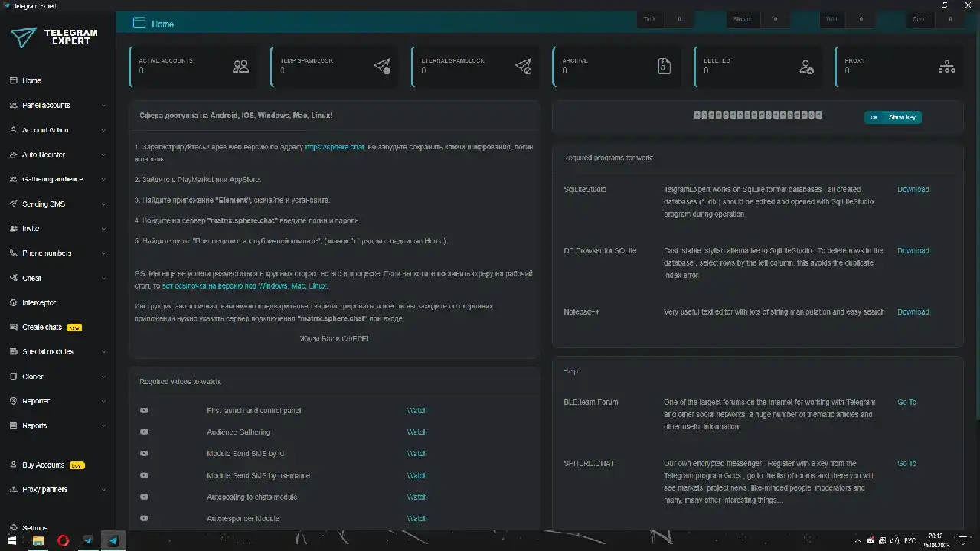Click the Active Accounts people icon

(x=240, y=67)
